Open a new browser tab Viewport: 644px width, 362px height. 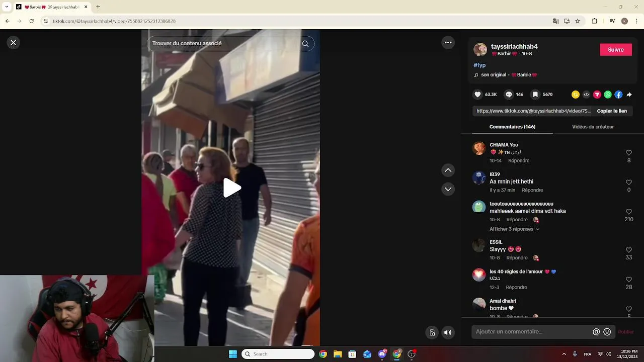pos(98,7)
